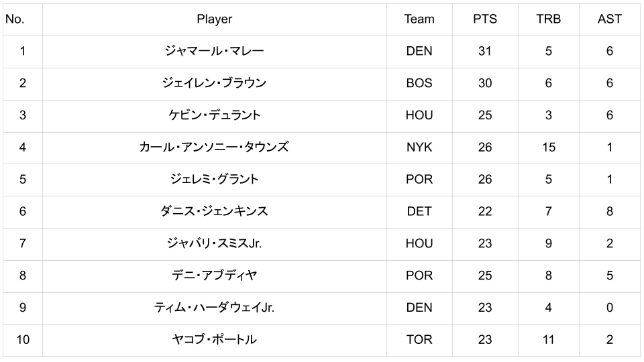Select カール・アンソニー・タウンズ cell
The image size is (644, 362).
[214, 147]
